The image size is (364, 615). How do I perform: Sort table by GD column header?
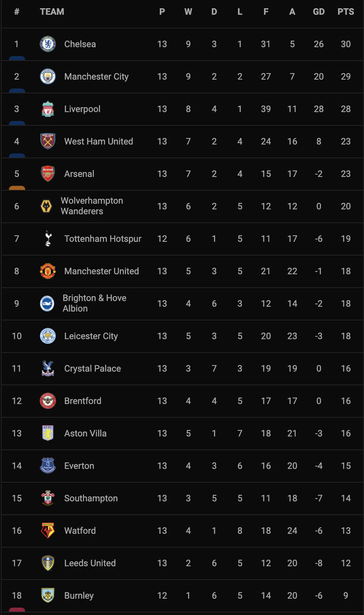(318, 12)
